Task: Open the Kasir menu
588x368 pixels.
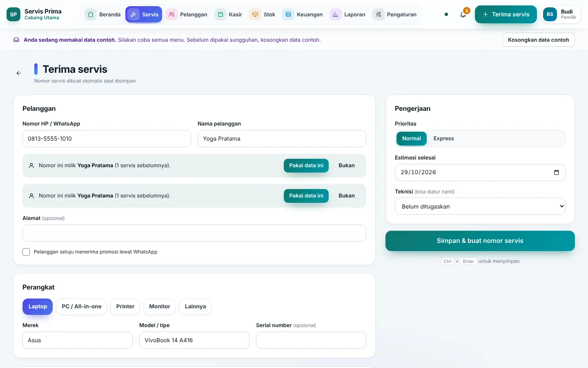Action: (228, 14)
